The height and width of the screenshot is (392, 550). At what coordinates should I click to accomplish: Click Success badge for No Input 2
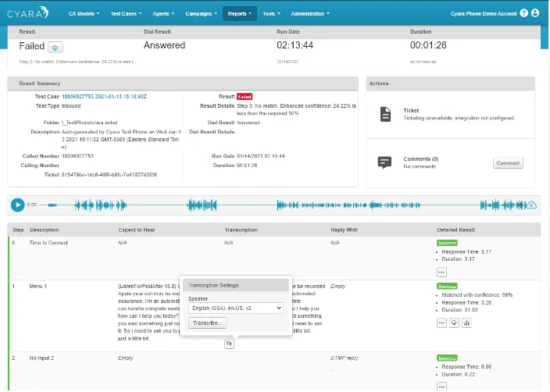tap(447, 358)
